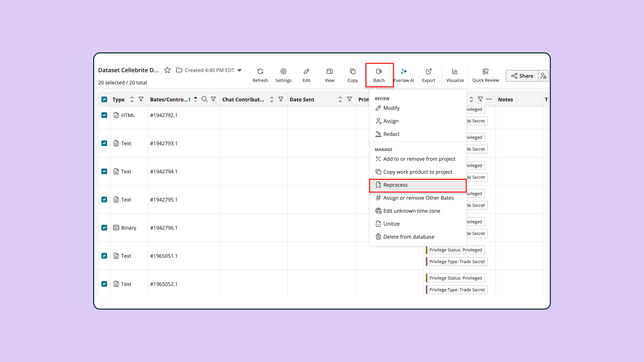Choose Assign or remove Other Bates
This screenshot has width=644, height=362.
pos(418,198)
